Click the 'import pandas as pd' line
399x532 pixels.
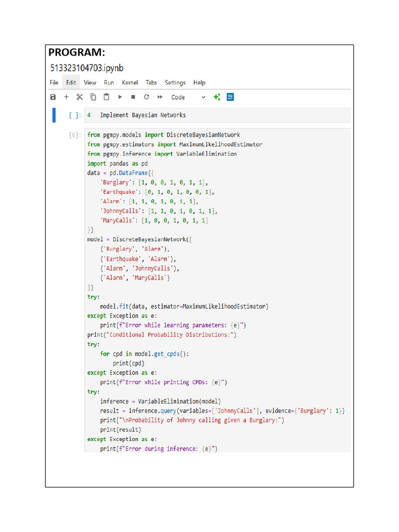click(117, 163)
